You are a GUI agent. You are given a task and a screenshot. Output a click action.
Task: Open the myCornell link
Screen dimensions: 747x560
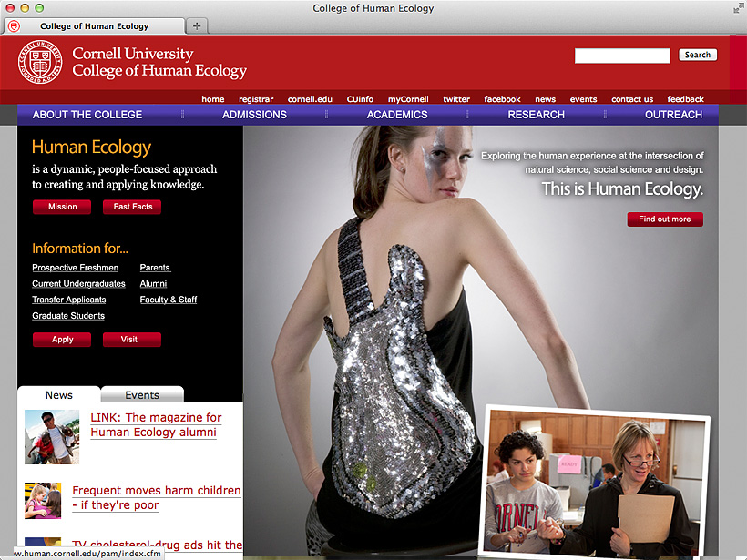point(408,99)
